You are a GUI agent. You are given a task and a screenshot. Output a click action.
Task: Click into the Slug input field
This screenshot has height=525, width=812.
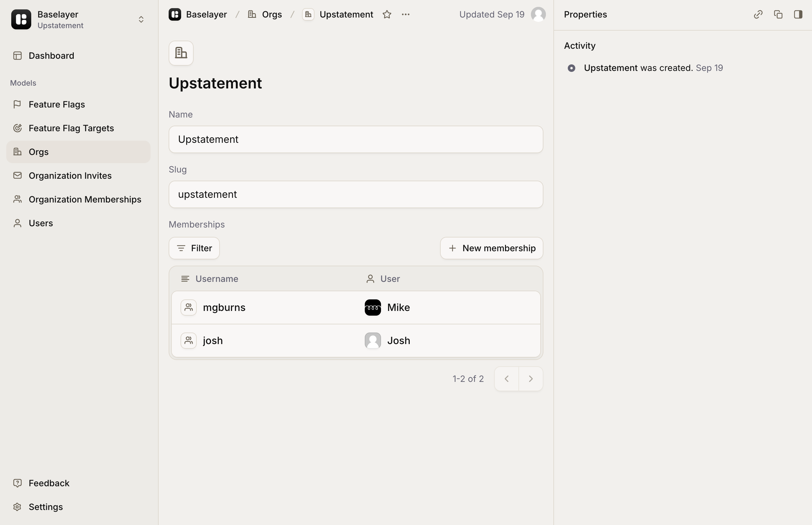356,194
